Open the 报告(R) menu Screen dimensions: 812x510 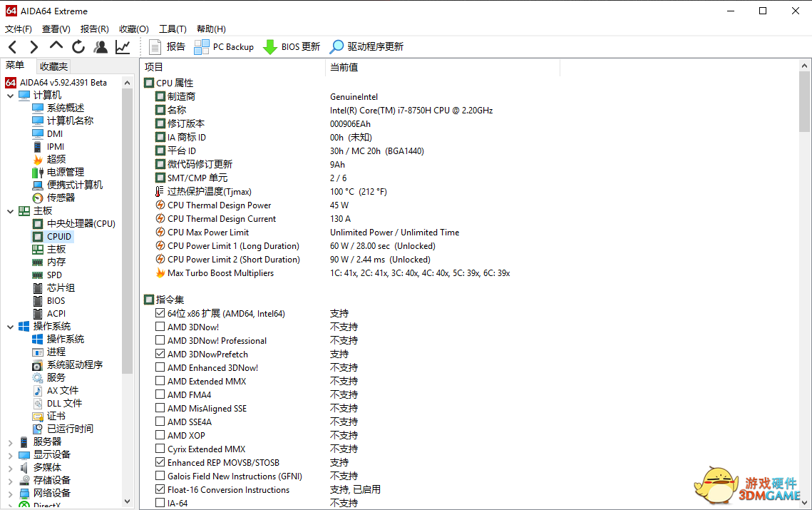tap(94, 29)
